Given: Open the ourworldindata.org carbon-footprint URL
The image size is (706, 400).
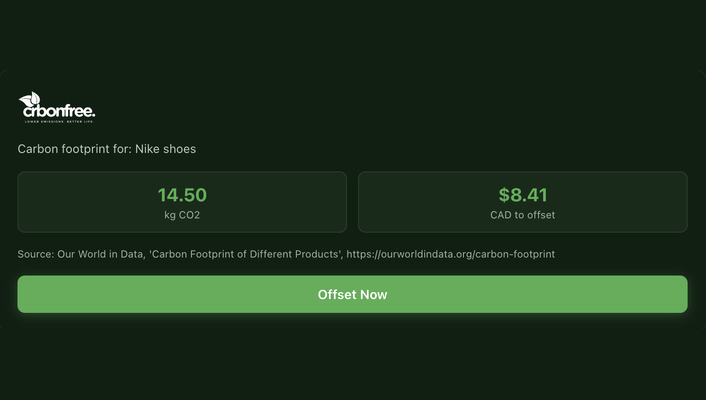Looking at the screenshot, I should coord(451,255).
